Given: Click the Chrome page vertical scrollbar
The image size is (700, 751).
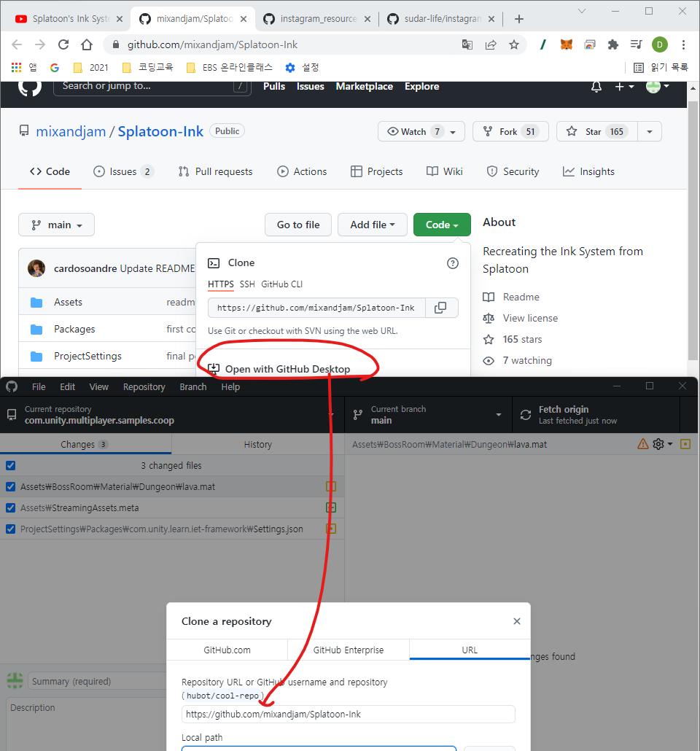Looking at the screenshot, I should pos(693,230).
